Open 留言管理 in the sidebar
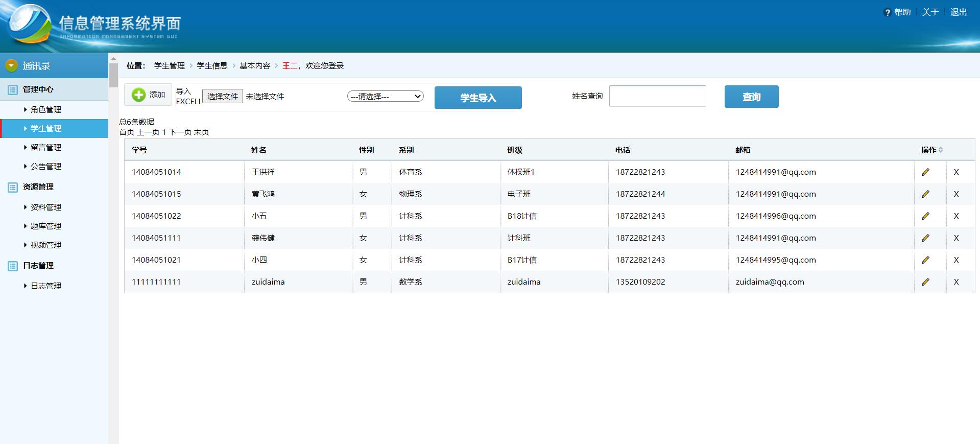 pos(45,147)
